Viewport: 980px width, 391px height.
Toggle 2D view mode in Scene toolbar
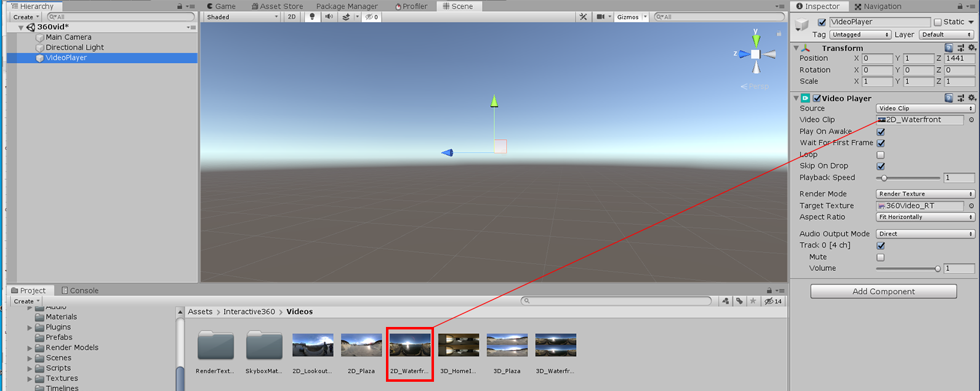(x=292, y=17)
